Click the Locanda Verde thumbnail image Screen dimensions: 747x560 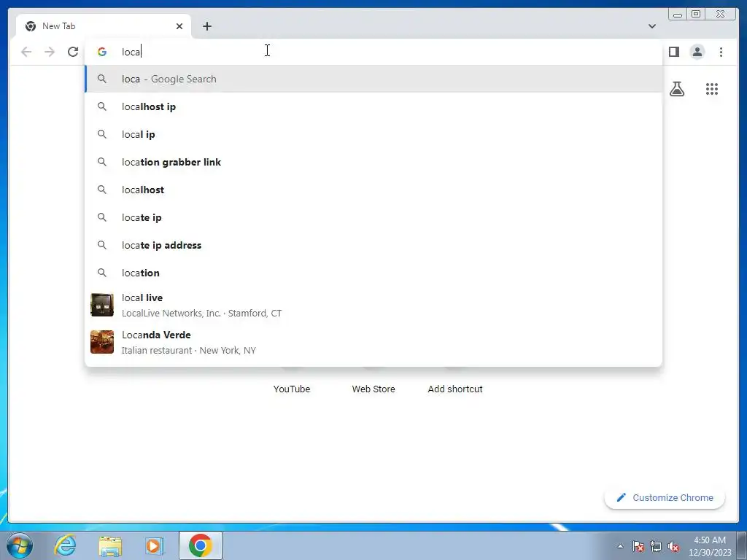tap(102, 342)
